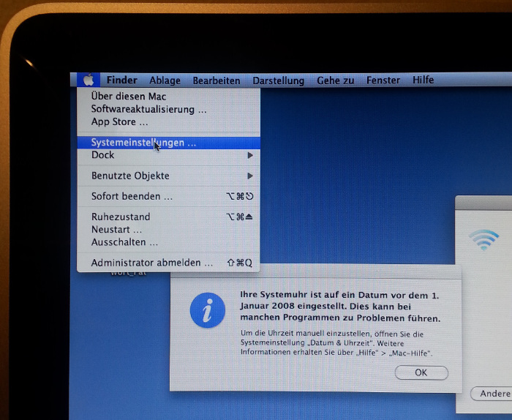Screen dimensions: 512x420
Task: Choose Systemeinstellungen in the menu
Action: (168, 143)
